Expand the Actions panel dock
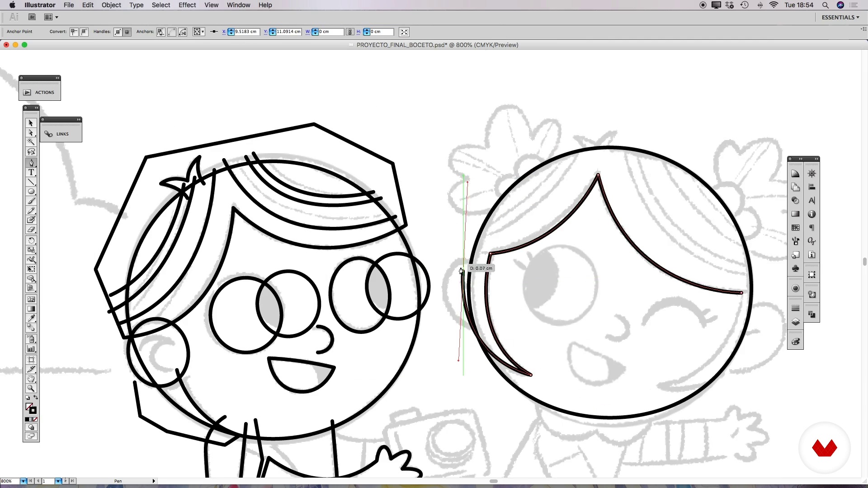Screen dimensions: 868x488 tap(57, 78)
